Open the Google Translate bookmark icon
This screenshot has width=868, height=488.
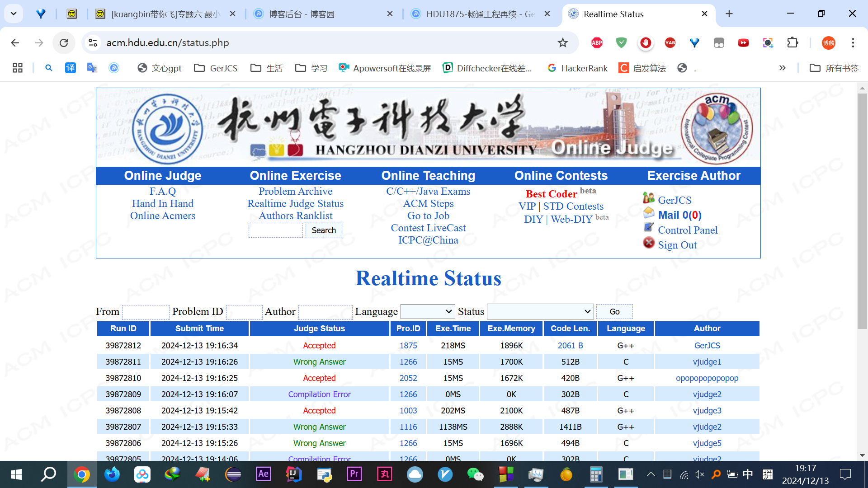[x=92, y=68]
